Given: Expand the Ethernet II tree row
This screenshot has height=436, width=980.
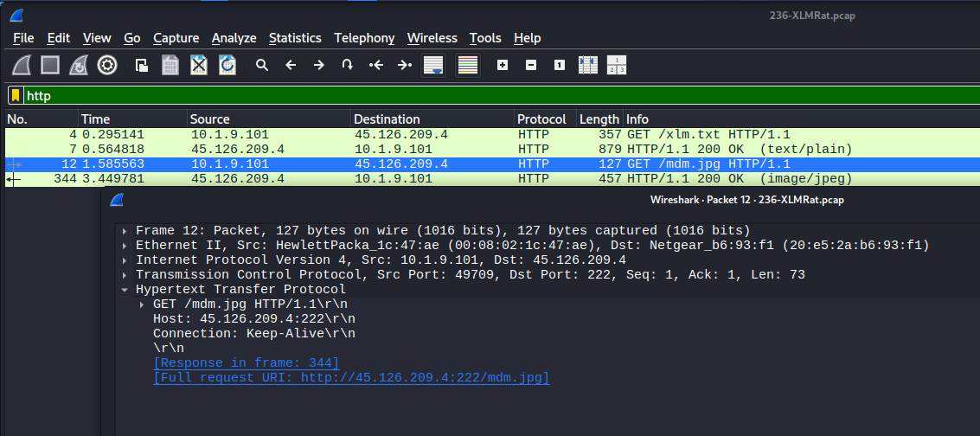Looking at the screenshot, I should click(x=125, y=246).
